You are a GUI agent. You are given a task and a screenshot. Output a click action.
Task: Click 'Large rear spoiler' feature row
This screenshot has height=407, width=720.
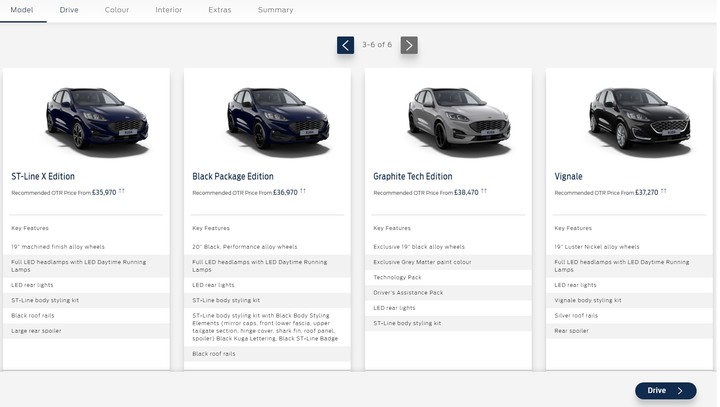click(x=86, y=331)
